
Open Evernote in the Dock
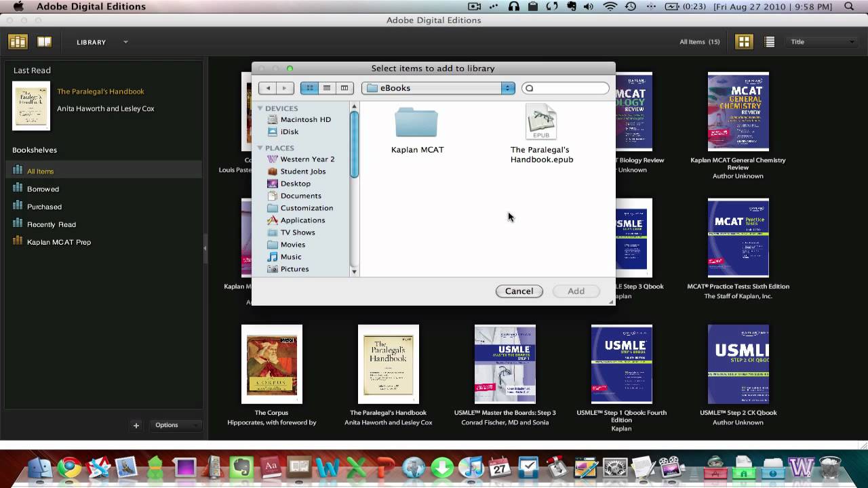pyautogui.click(x=241, y=468)
